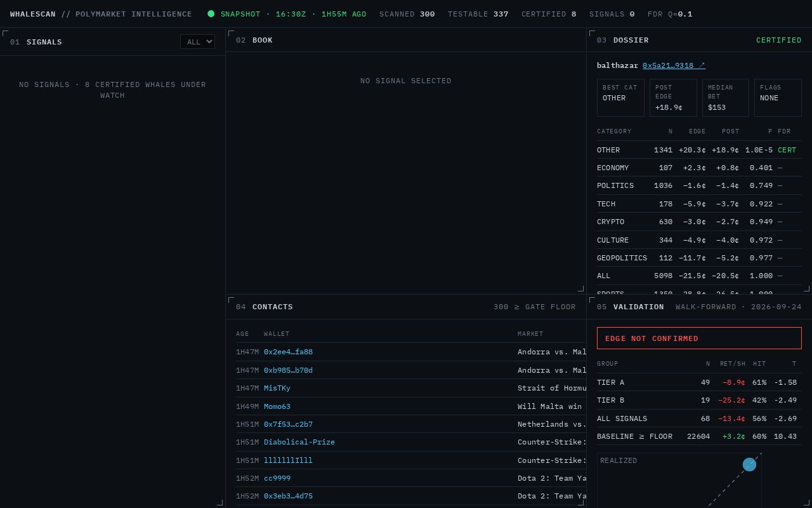Click the Strait of Hormuz market cell
812x508 pixels.
pos(552,388)
